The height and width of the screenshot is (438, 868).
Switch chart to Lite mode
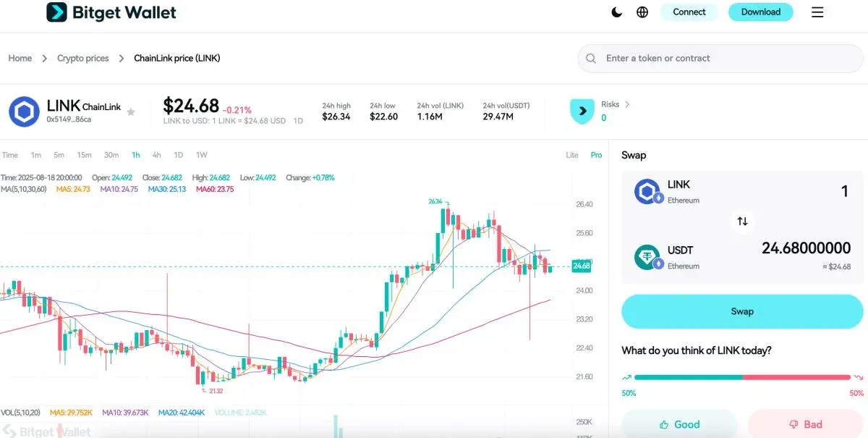[572, 154]
